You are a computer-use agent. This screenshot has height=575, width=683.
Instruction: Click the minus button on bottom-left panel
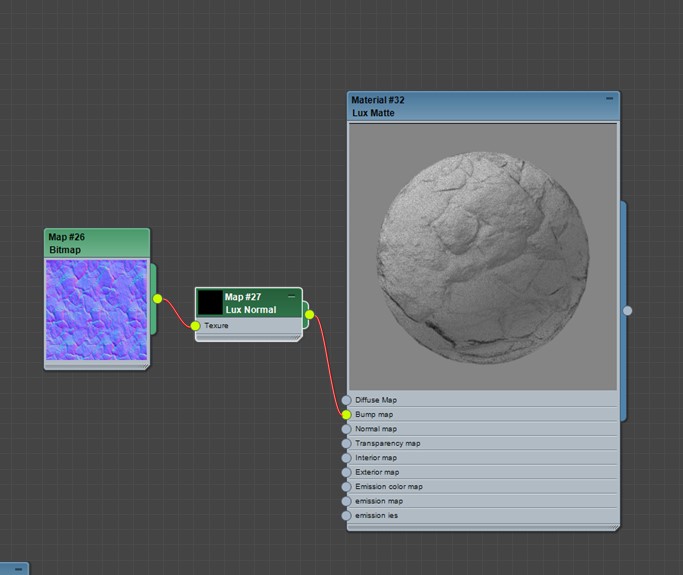[x=17, y=569]
